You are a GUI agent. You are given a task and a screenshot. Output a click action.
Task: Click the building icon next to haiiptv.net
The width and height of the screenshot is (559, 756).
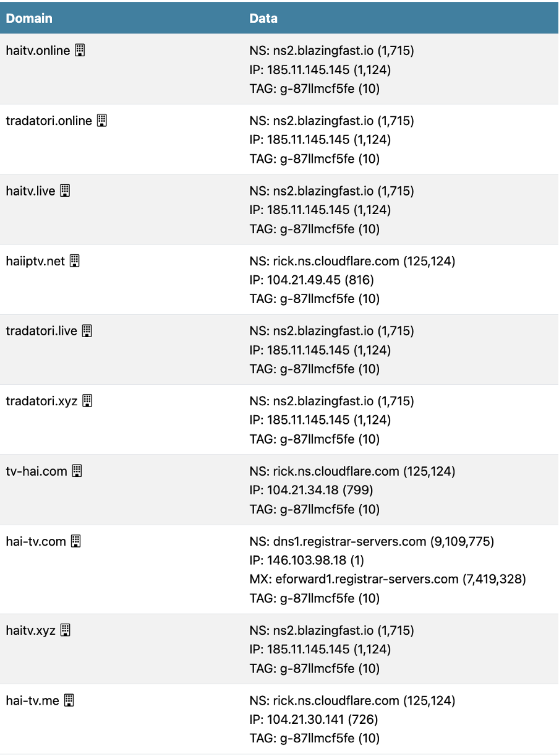[74, 261]
